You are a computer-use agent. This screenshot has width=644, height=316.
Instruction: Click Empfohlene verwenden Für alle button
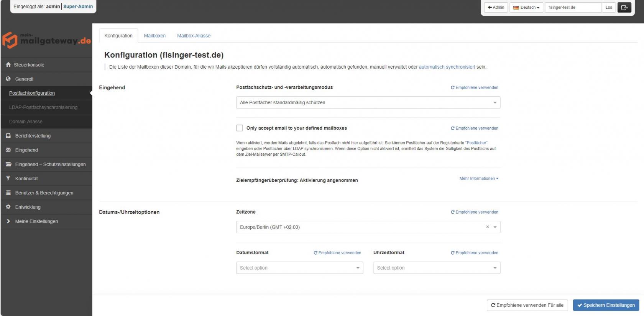pos(527,305)
